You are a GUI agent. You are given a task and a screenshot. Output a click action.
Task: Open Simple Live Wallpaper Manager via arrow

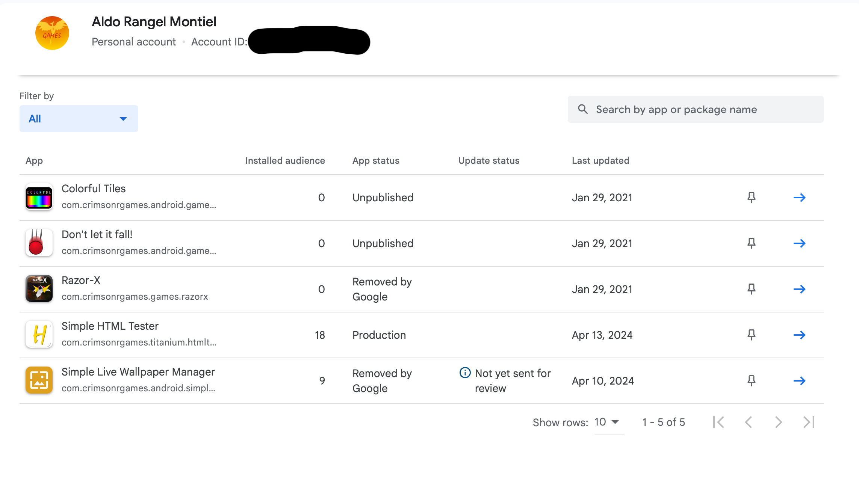coord(799,381)
